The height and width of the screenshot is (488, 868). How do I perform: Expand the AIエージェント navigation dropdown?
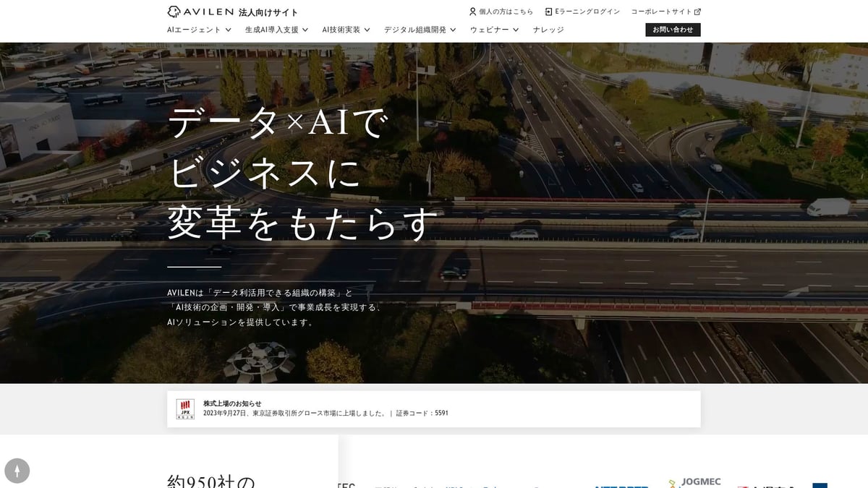tap(197, 30)
